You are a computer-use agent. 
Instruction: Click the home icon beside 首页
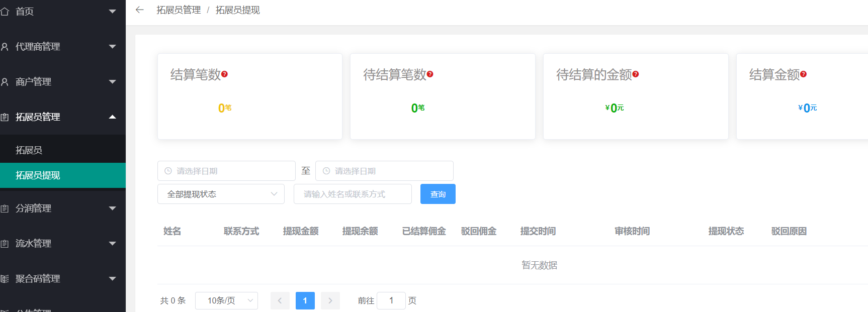click(x=5, y=11)
